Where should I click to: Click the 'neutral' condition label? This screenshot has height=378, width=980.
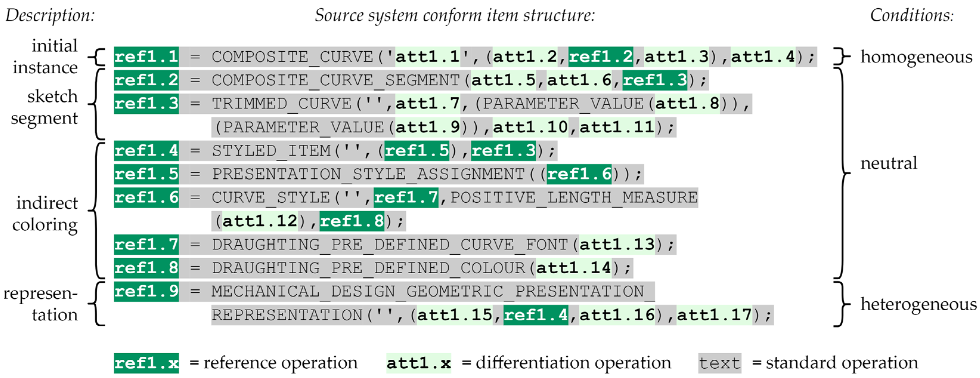coord(889,163)
